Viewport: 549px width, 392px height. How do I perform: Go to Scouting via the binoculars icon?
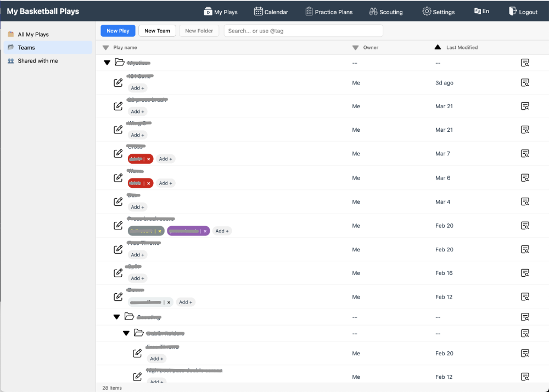pyautogui.click(x=373, y=12)
